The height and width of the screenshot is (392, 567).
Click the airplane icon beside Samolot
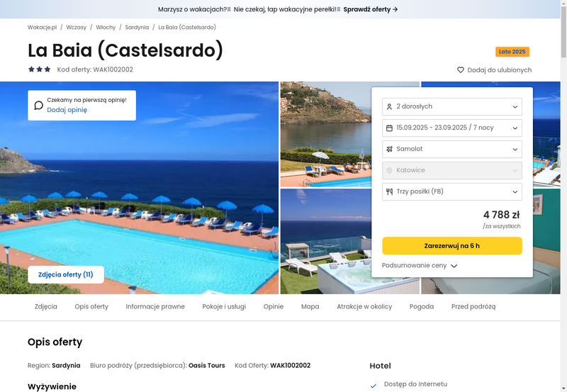point(389,149)
